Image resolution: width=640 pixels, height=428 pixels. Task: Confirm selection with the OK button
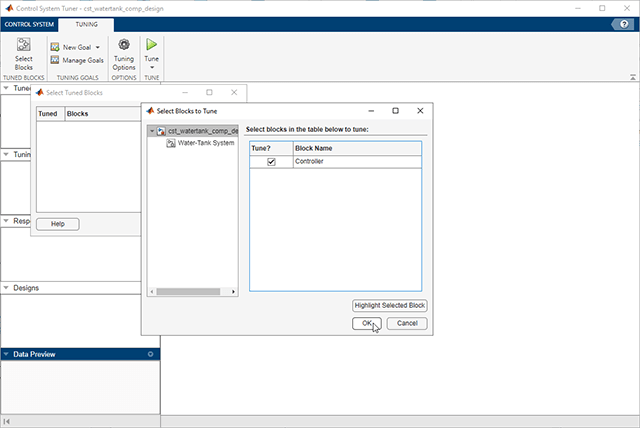(367, 323)
